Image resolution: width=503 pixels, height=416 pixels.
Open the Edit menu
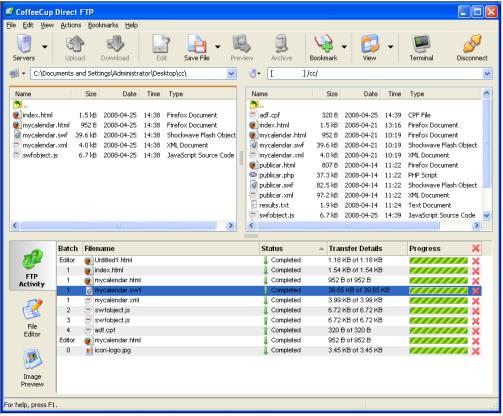(28, 25)
